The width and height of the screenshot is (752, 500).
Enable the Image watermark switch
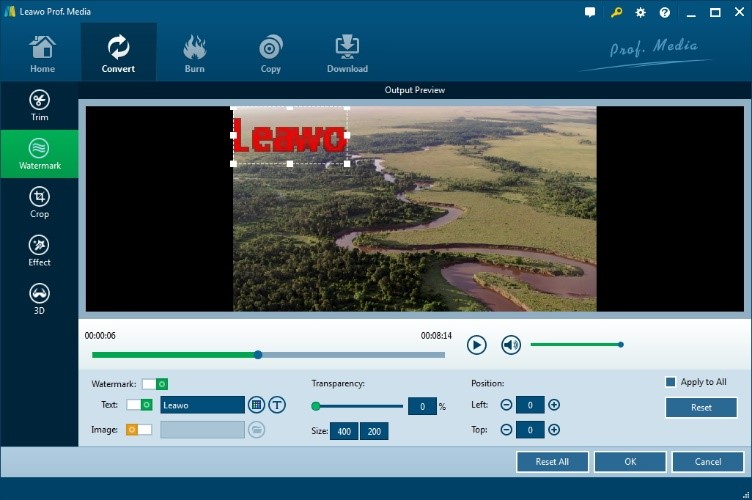coord(139,430)
